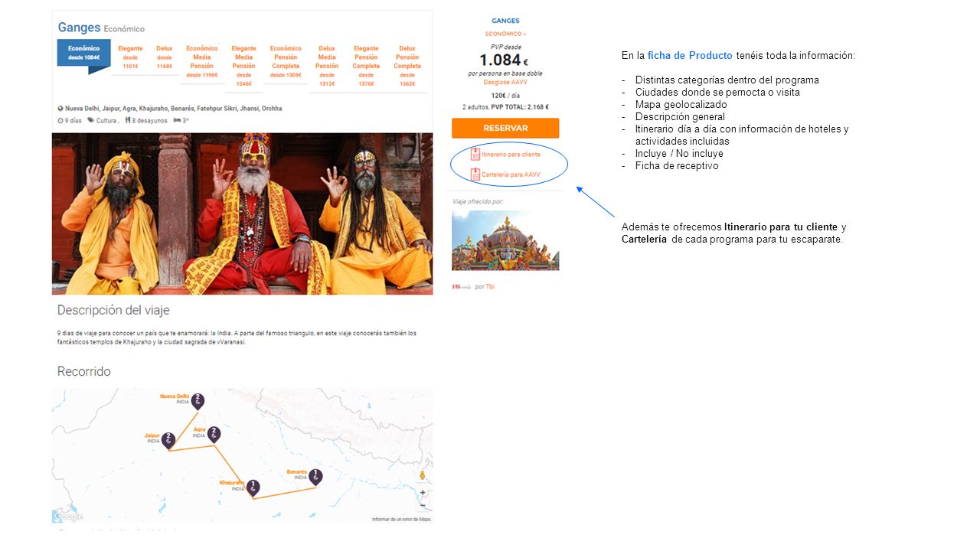Viewport: 980px width, 551px height.
Task: Click the map zoom out minus button
Action: coord(423,504)
